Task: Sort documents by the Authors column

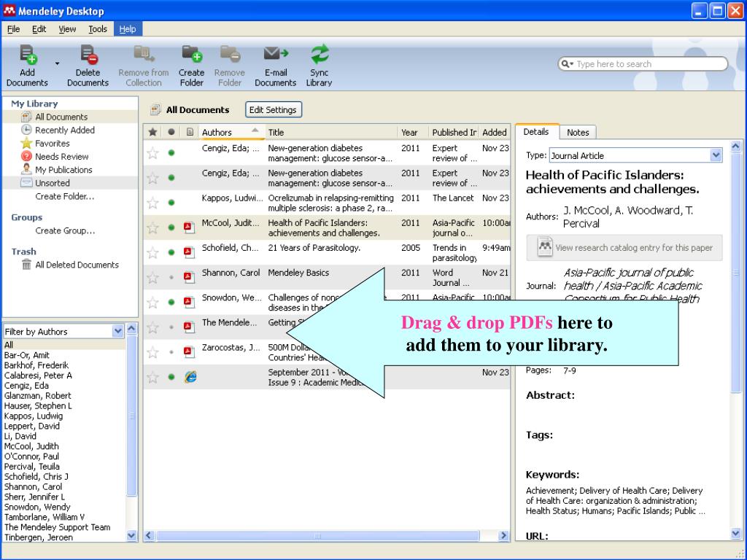Action: pos(231,133)
